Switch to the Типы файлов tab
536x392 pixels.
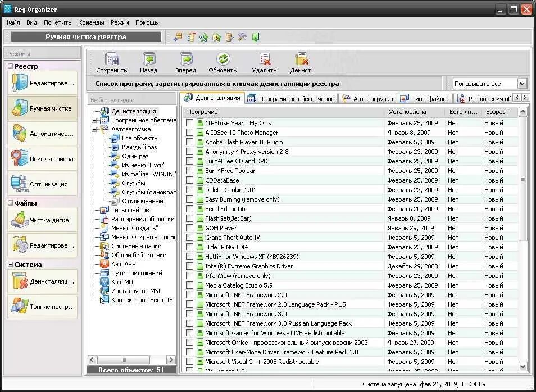[x=425, y=99]
